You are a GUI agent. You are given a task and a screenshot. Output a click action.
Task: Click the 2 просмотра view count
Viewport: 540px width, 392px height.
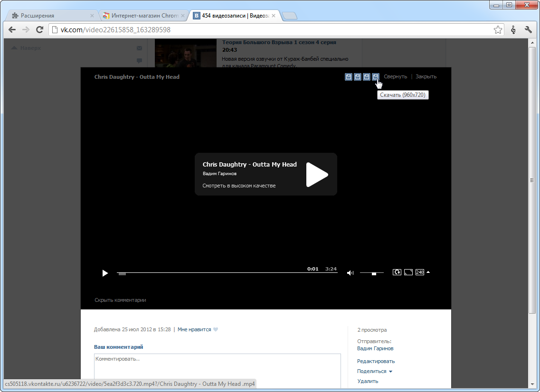[x=372, y=330]
